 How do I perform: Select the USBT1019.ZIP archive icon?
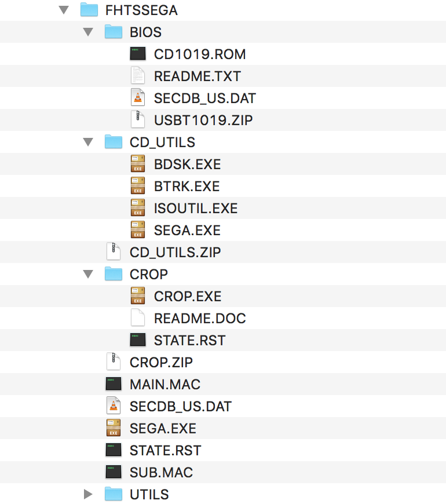(138, 119)
